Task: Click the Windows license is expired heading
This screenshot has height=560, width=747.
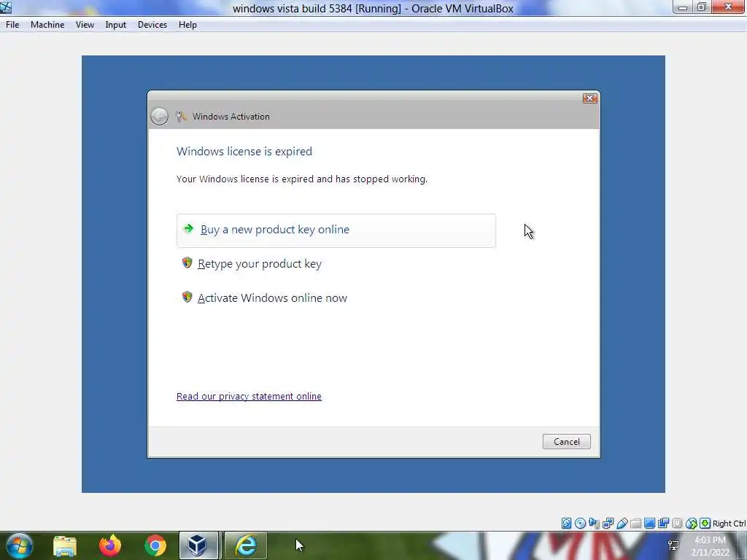Action: point(244,152)
